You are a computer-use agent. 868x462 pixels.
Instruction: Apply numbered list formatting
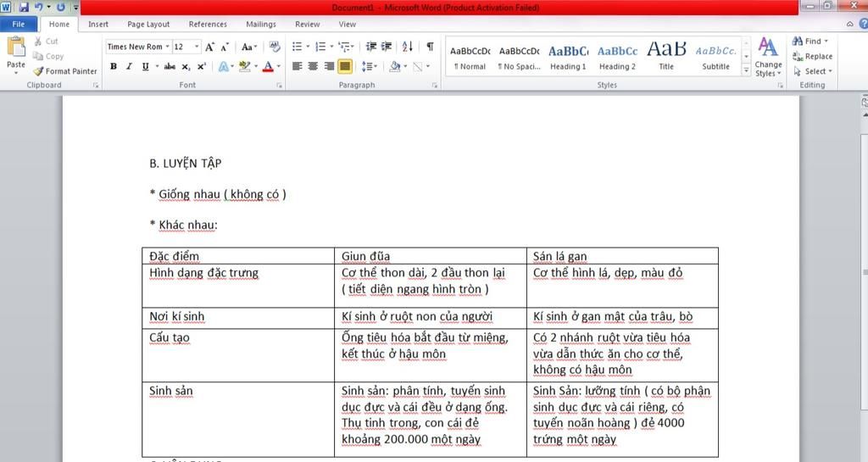[320, 47]
